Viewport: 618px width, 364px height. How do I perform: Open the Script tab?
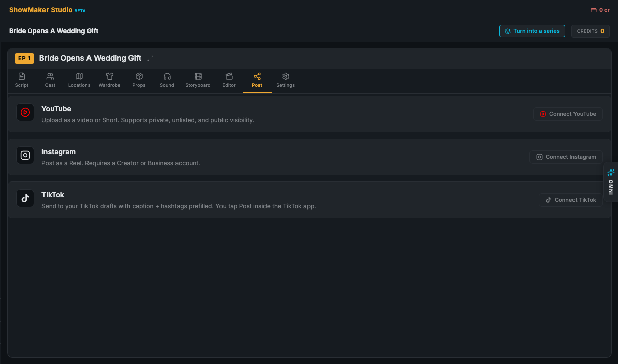tap(22, 80)
